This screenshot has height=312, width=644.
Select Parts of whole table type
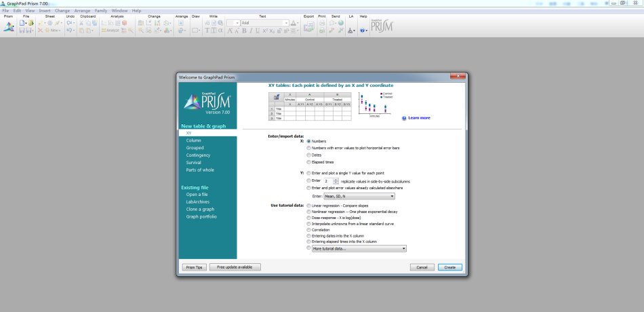click(x=200, y=170)
